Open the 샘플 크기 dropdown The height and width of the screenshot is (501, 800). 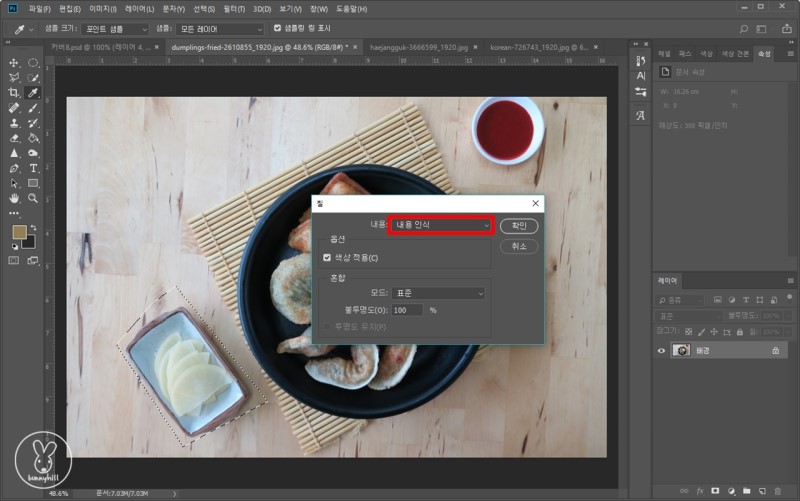point(117,29)
